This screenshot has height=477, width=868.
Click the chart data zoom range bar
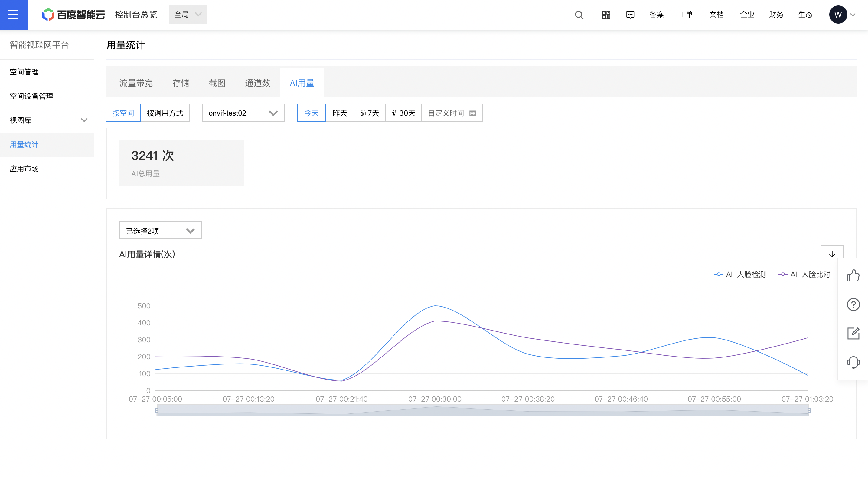pyautogui.click(x=482, y=411)
